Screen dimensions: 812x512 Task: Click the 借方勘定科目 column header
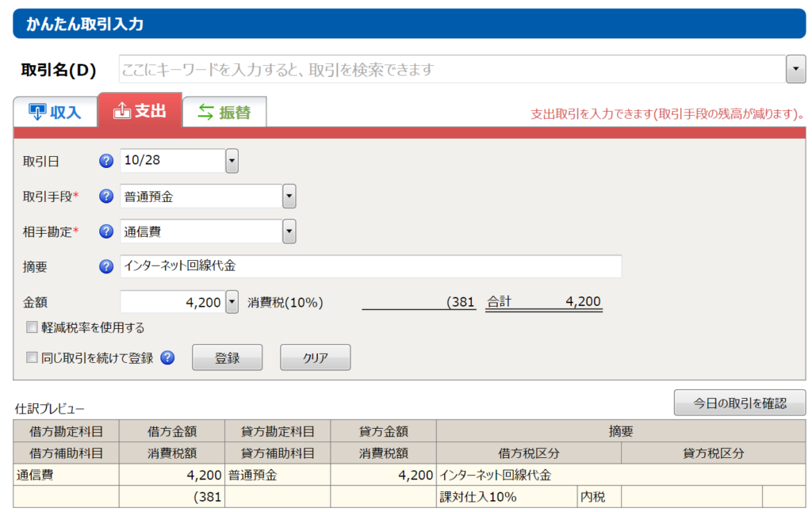click(67, 430)
